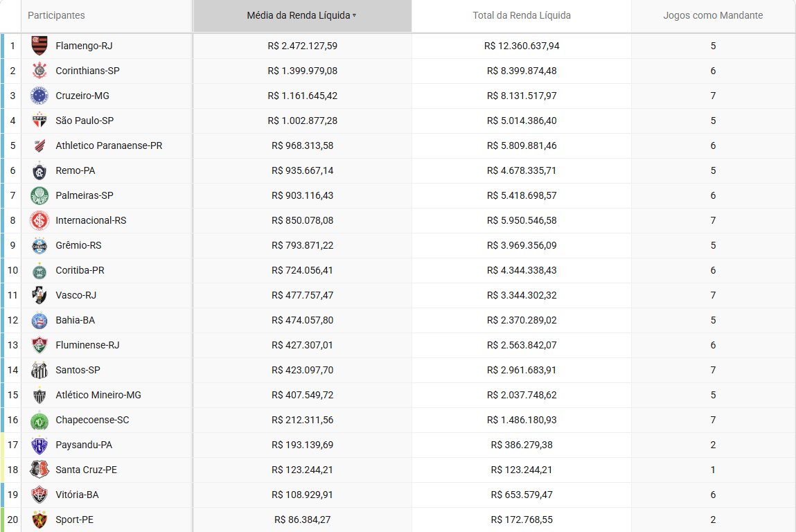Click the Fluminense-RJ club crest

pyautogui.click(x=39, y=345)
